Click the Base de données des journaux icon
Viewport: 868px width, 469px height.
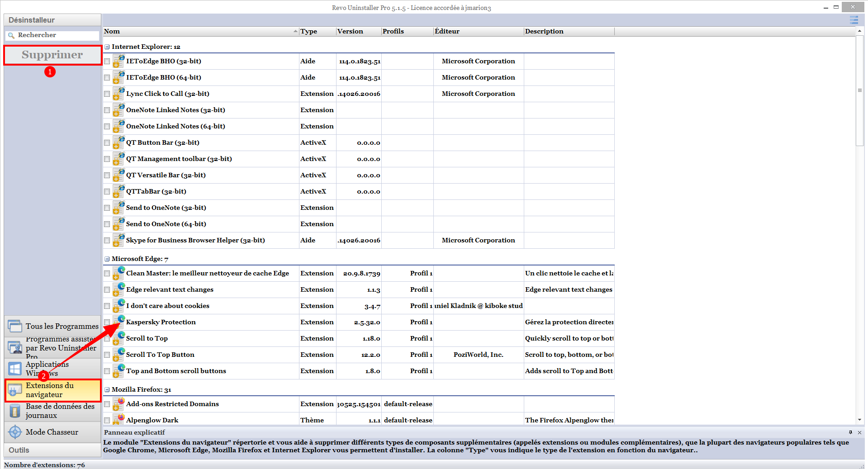(x=15, y=411)
